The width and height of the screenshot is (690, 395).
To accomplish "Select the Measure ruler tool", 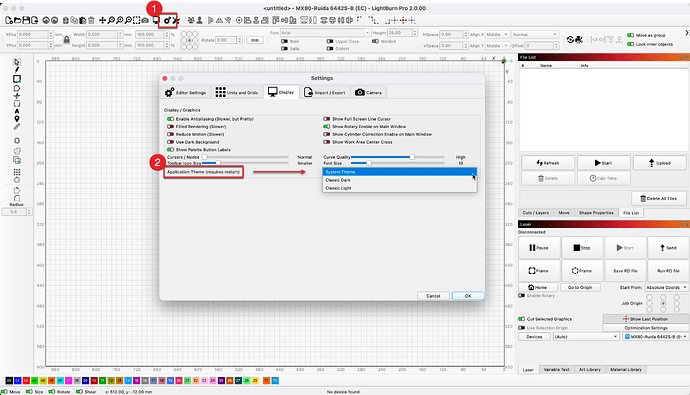I will (17, 127).
